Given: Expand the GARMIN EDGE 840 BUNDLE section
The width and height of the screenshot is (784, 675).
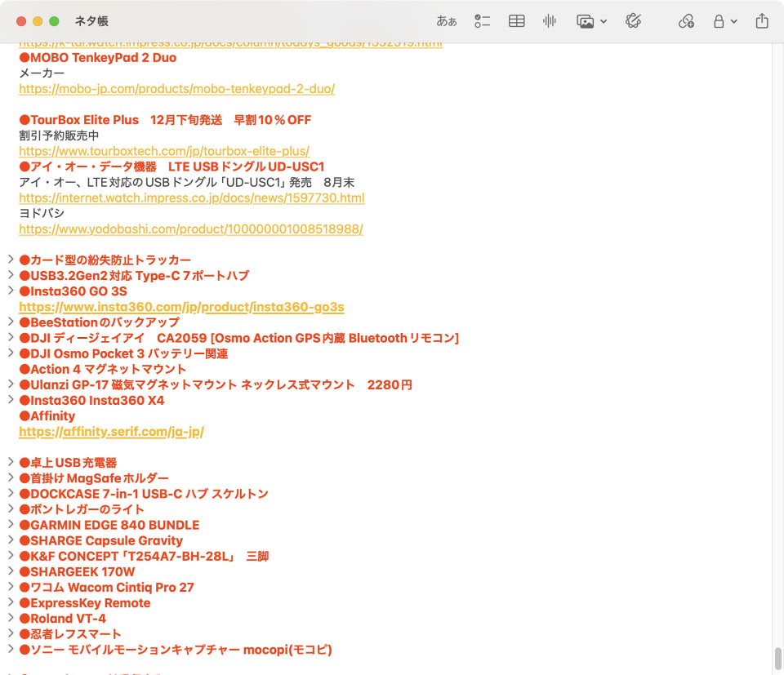Looking at the screenshot, I should (x=11, y=524).
